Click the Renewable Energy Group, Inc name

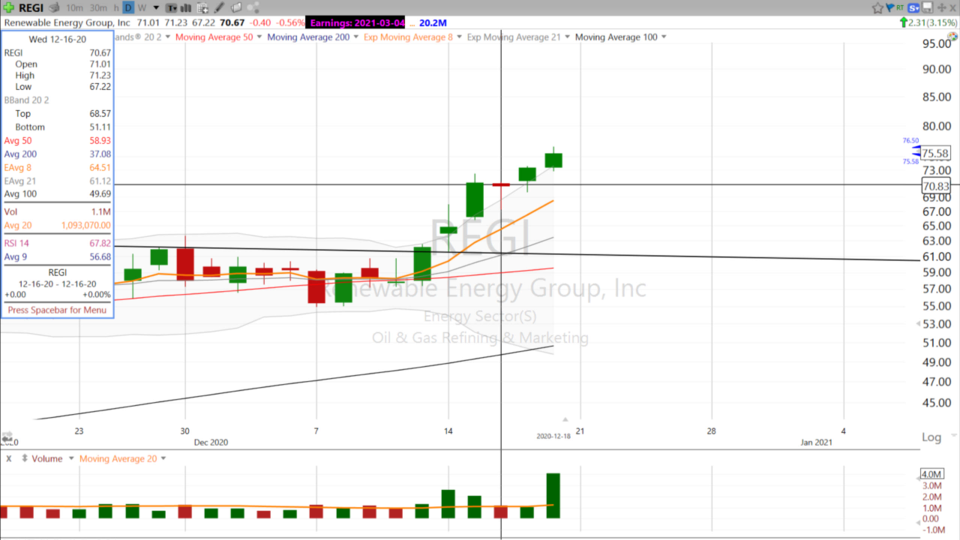point(67,23)
